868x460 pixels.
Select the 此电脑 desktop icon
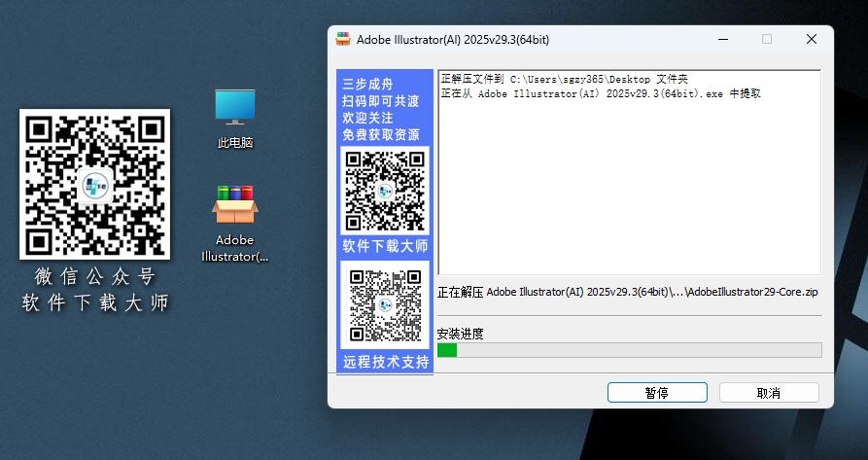point(235,119)
